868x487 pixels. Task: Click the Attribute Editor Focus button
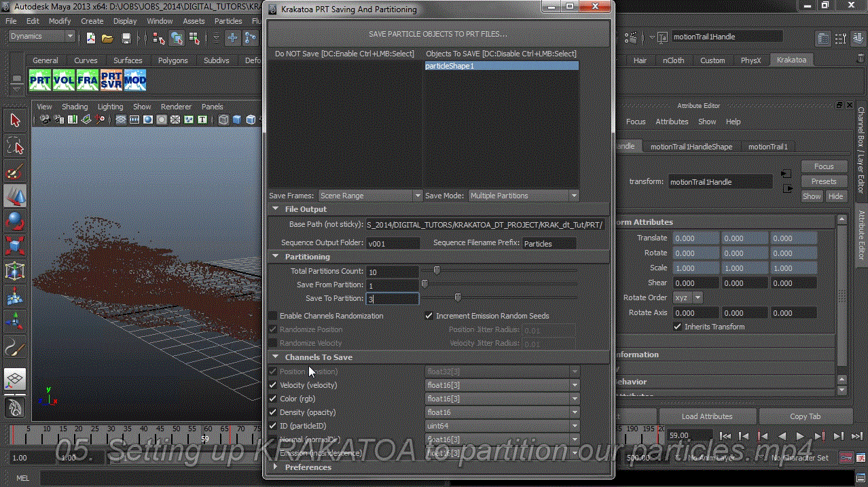[824, 166]
